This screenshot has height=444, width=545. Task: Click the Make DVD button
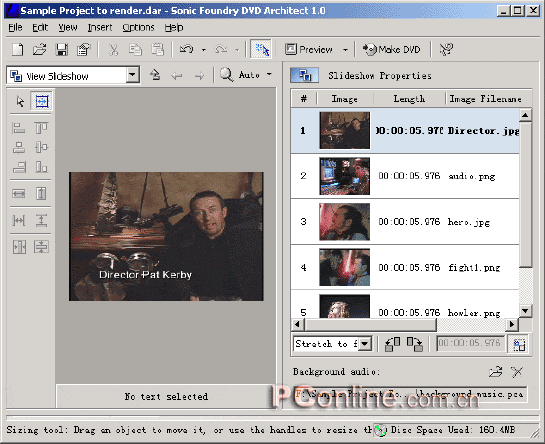[x=391, y=49]
